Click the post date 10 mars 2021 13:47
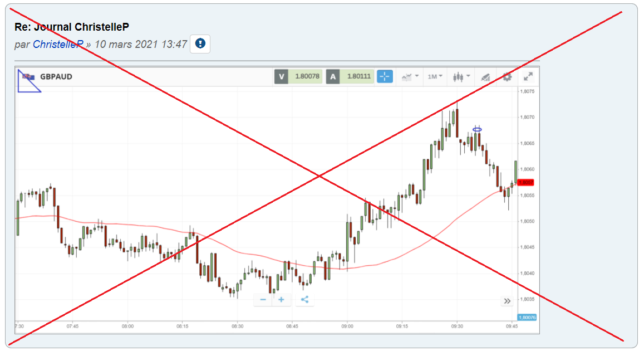This screenshot has height=351, width=644. 141,45
